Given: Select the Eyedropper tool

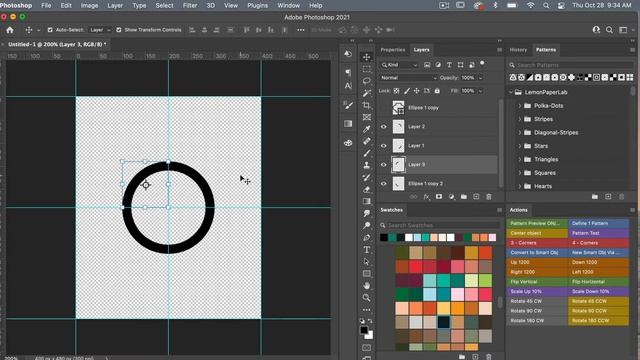Looking at the screenshot, I should (x=367, y=129).
